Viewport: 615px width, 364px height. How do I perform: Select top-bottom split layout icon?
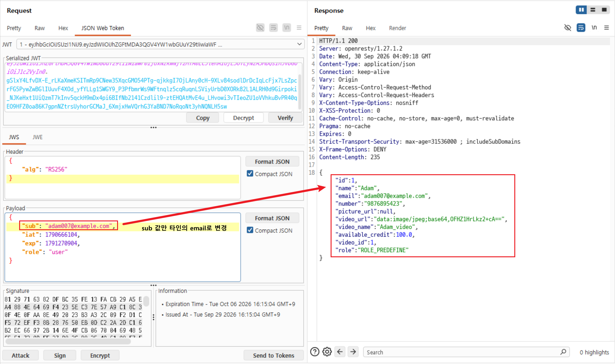(593, 10)
